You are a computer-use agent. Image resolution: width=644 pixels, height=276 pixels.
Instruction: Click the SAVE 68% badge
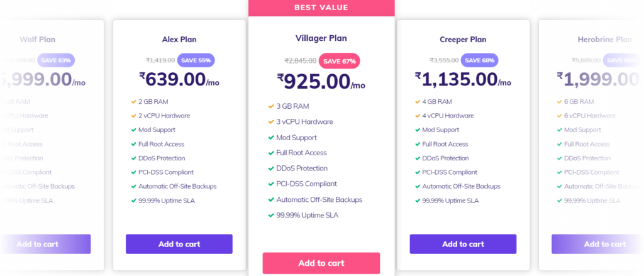480,60
